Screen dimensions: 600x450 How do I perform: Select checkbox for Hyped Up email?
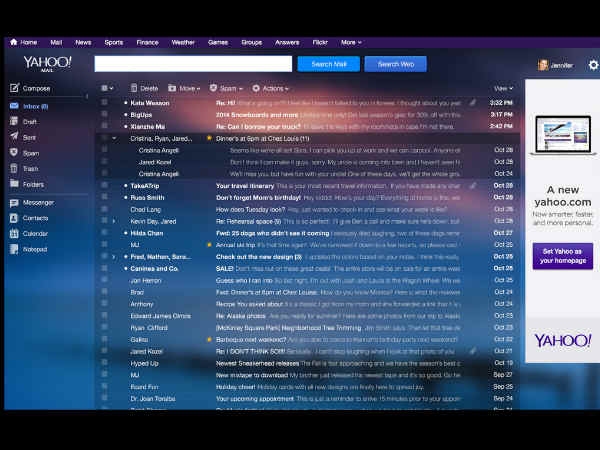[104, 363]
